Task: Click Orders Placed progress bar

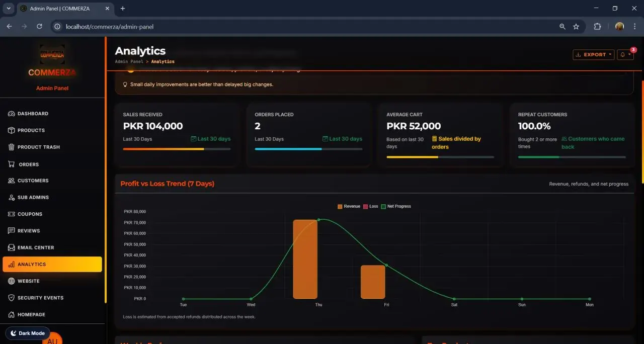Action: click(x=308, y=149)
